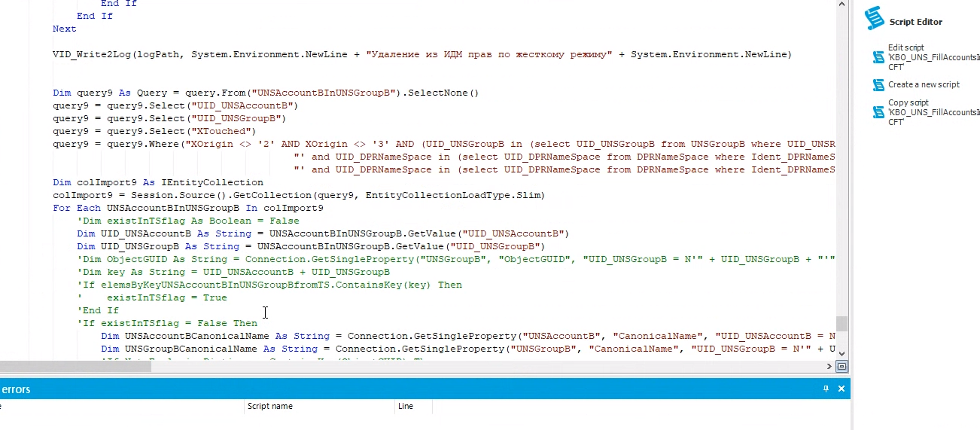Place cursor on 'Dim colImport9 As IEntityCollection' line
Image resolution: width=980 pixels, height=430 pixels.
158,182
